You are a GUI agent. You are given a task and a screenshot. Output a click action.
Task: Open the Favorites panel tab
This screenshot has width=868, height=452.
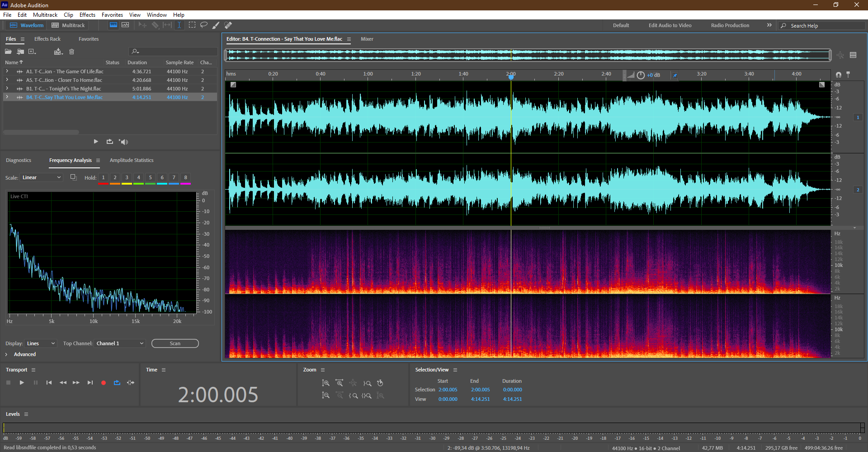tap(89, 39)
